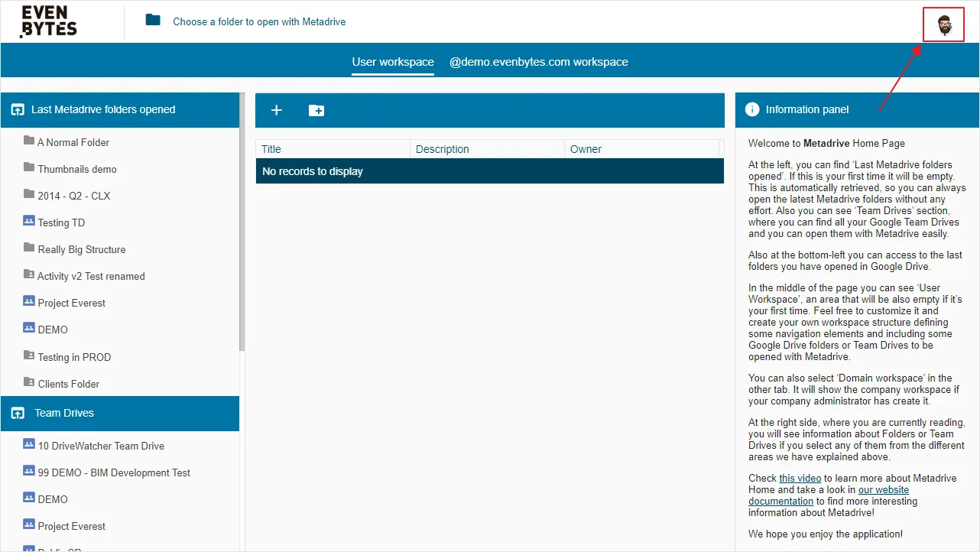
Task: Add a folder with the folder-plus icon
Action: pos(316,110)
